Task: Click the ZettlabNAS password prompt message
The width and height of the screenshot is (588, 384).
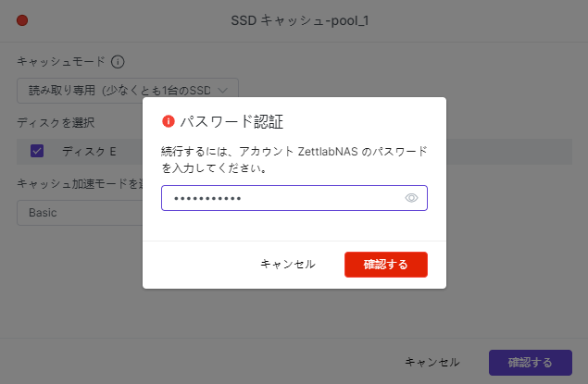Action: [x=294, y=159]
